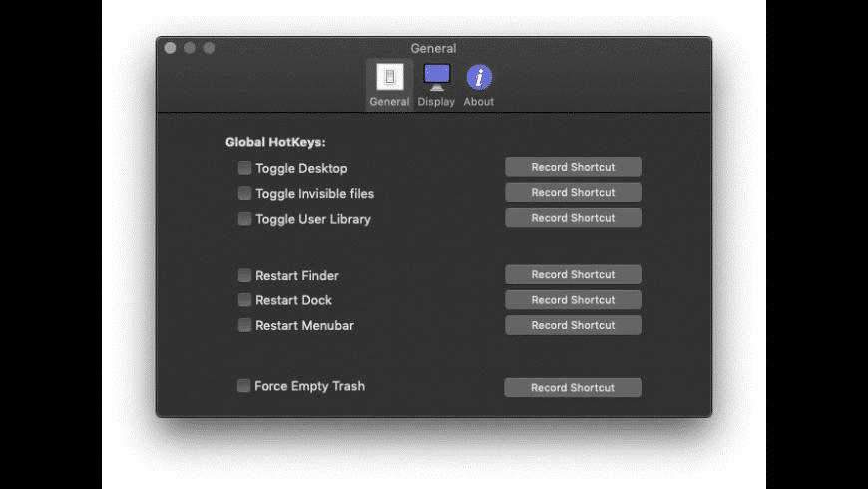This screenshot has height=489, width=868.
Task: Check the Restart Menubar option
Action: (x=244, y=325)
